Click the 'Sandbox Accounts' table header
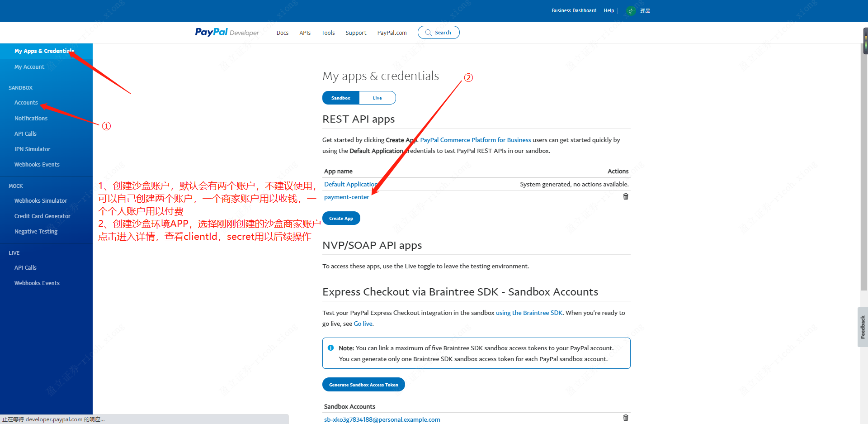The width and height of the screenshot is (868, 424). pyautogui.click(x=349, y=406)
